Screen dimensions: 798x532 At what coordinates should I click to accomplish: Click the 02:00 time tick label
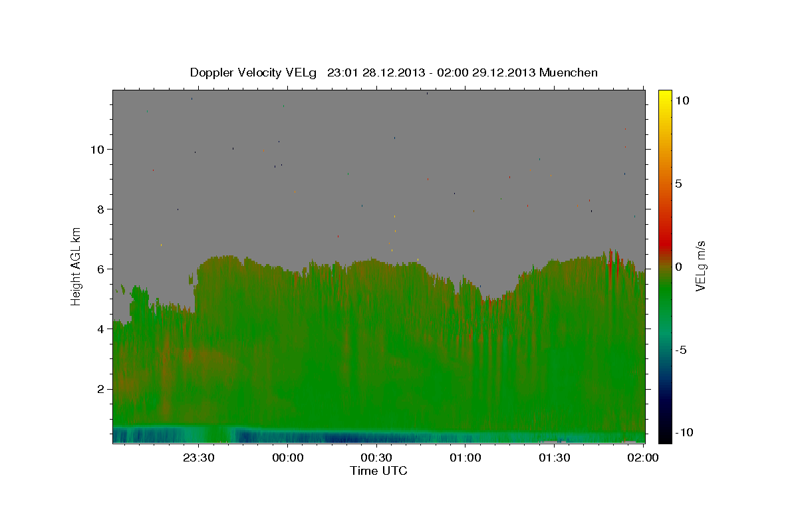tap(643, 458)
